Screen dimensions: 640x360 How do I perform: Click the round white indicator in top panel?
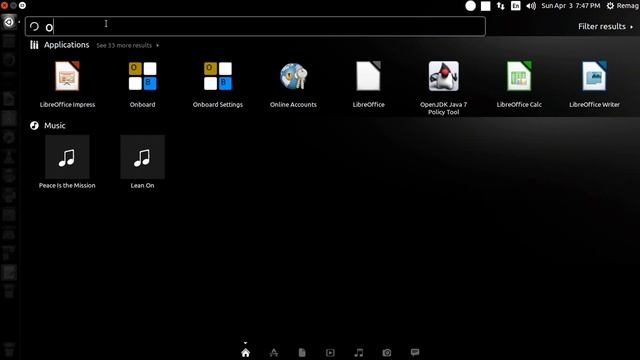pyautogui.click(x=471, y=6)
